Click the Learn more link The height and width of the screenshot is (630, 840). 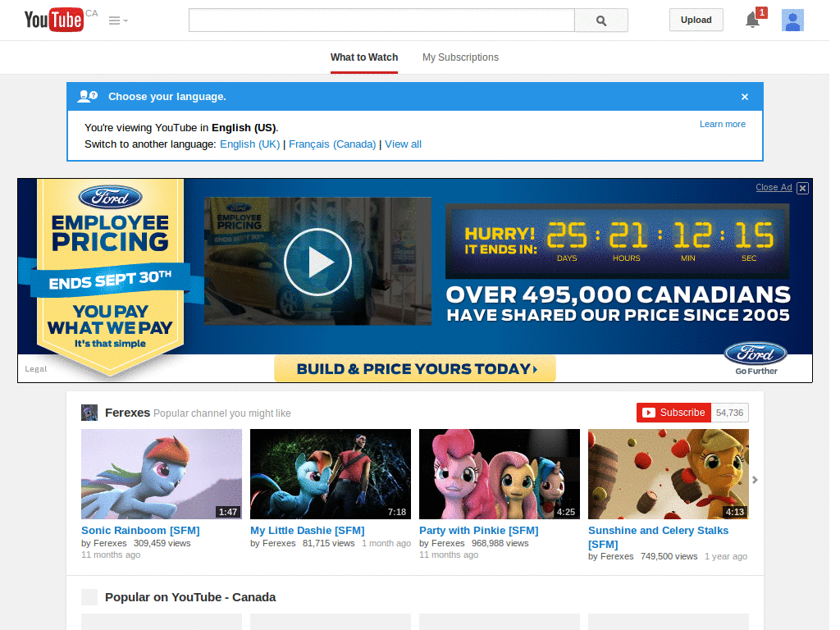point(722,124)
